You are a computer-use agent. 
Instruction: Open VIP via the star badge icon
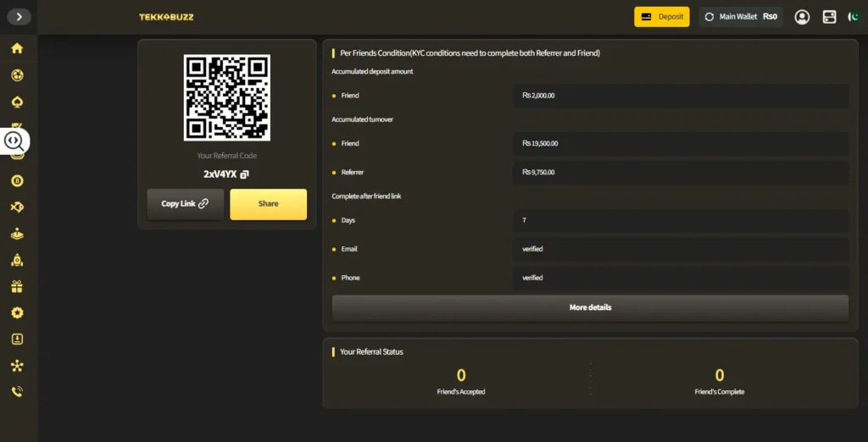(x=17, y=313)
